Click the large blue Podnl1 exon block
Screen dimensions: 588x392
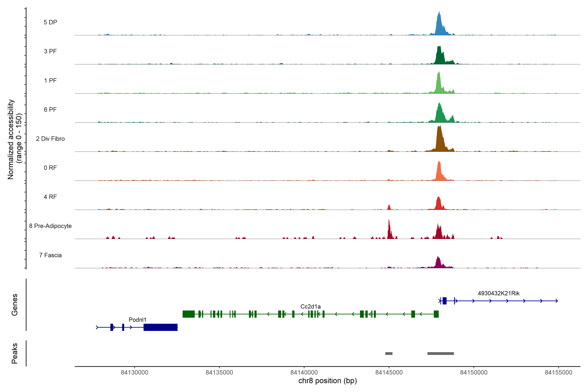point(161,327)
